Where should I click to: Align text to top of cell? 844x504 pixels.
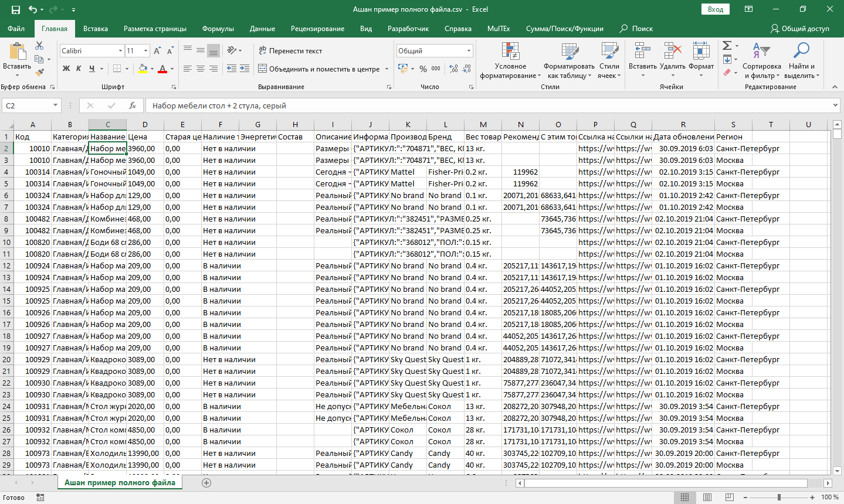[x=188, y=50]
